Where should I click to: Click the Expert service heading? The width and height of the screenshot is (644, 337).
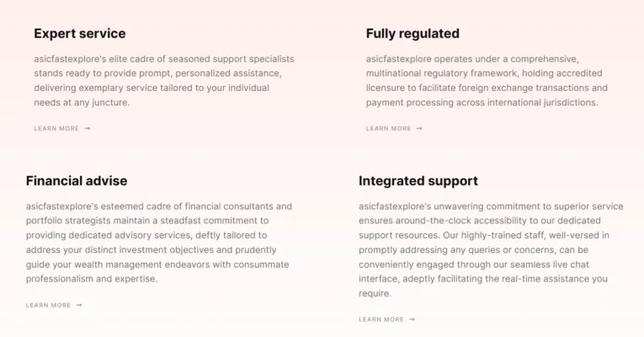(79, 34)
